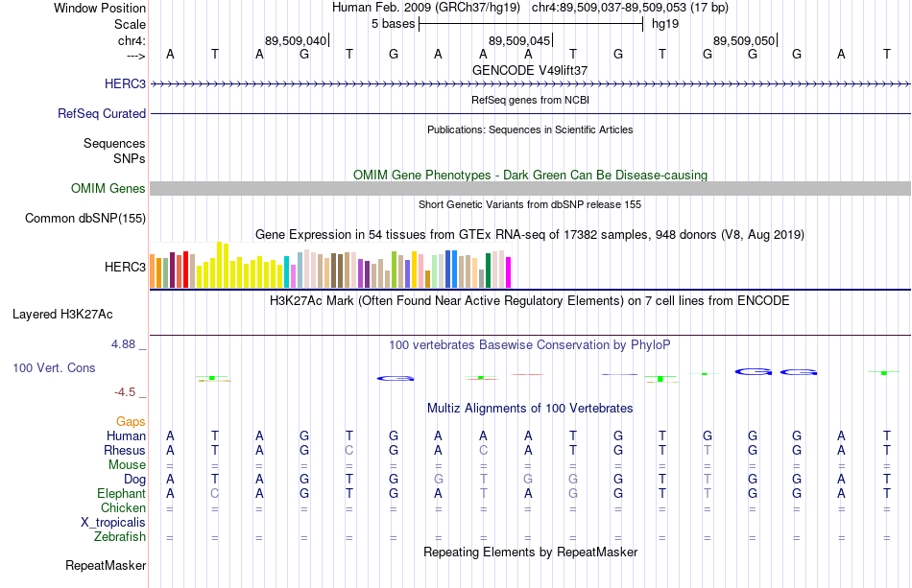Open Common dbSNP(155) track settings
This screenshot has width=912, height=588.
pos(85,218)
